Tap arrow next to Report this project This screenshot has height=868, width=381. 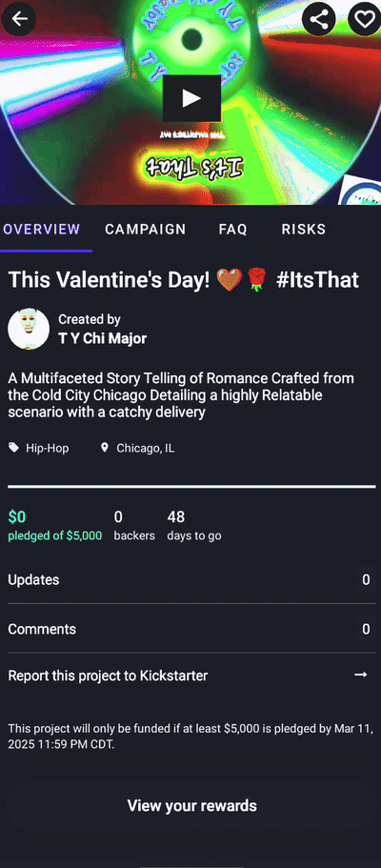coord(360,675)
